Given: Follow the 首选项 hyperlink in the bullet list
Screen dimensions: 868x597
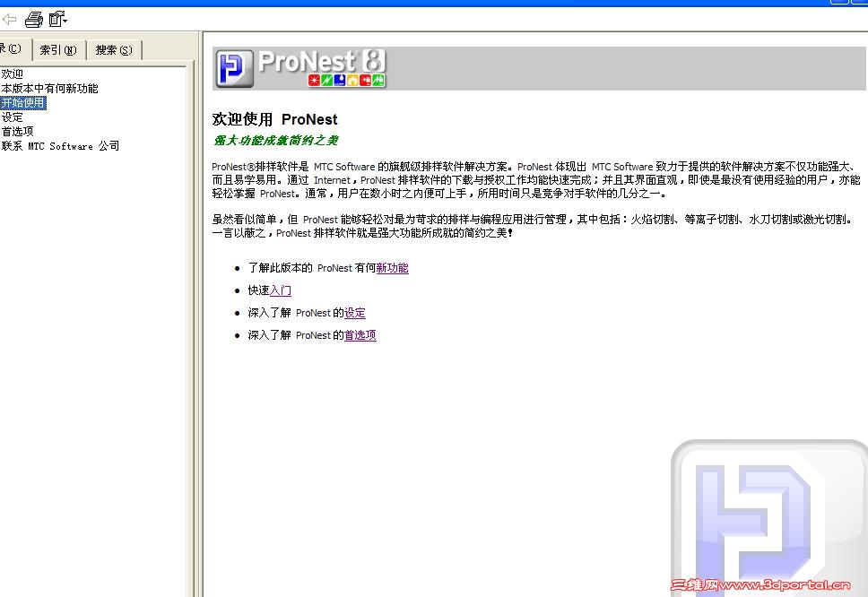Looking at the screenshot, I should point(360,335).
